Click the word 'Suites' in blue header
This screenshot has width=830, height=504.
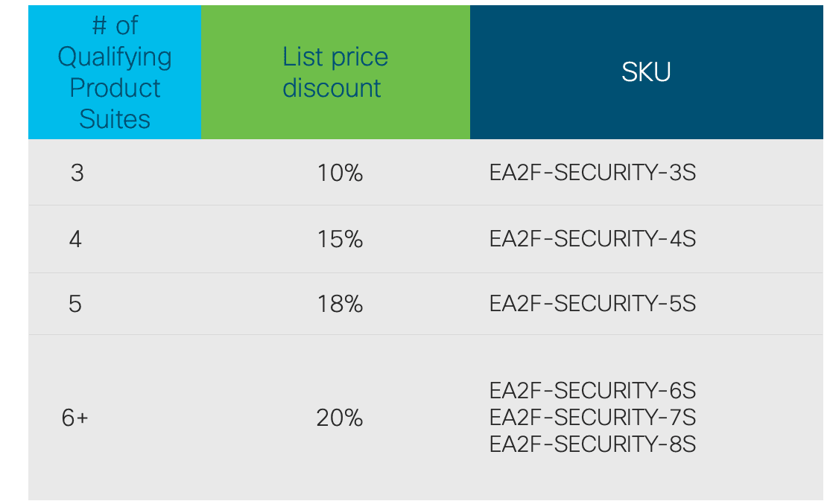point(115,119)
